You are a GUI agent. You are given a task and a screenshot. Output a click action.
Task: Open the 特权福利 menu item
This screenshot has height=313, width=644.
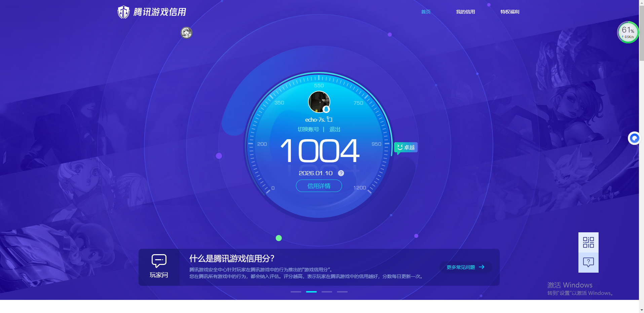[x=509, y=12]
